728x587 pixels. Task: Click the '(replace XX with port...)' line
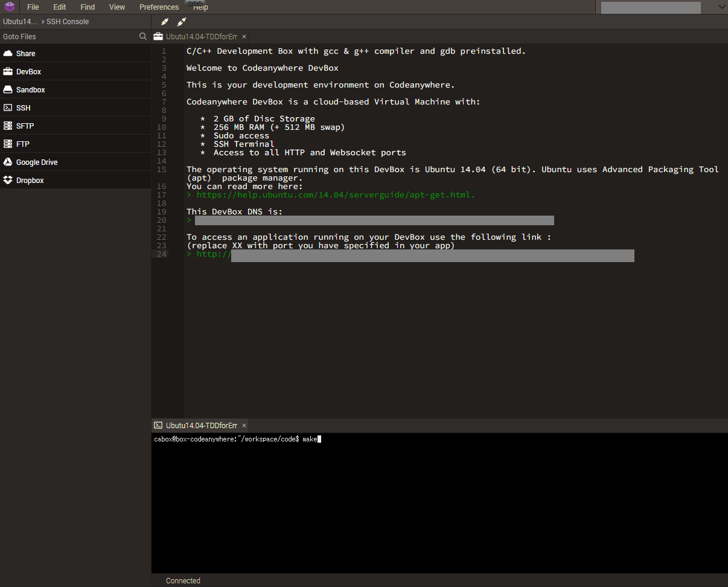[321, 246]
